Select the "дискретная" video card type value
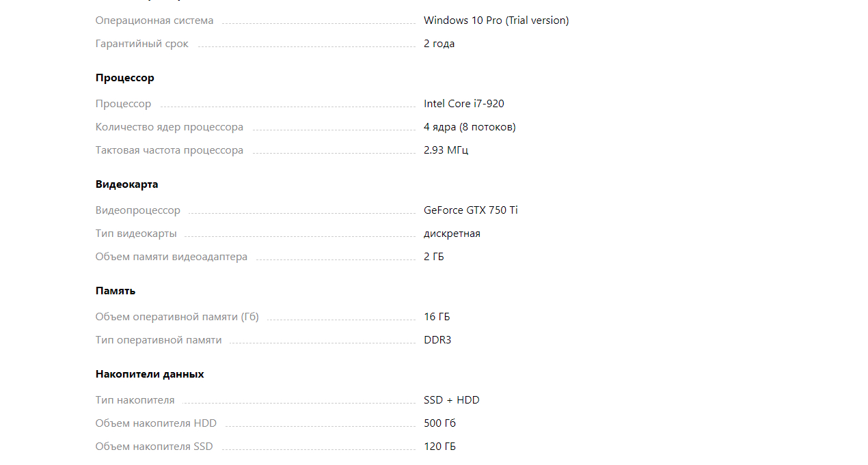868x465 pixels. (x=452, y=234)
